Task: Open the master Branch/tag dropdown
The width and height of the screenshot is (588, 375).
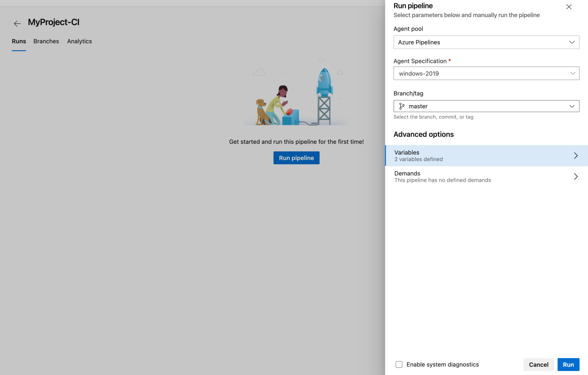Action: 486,106
